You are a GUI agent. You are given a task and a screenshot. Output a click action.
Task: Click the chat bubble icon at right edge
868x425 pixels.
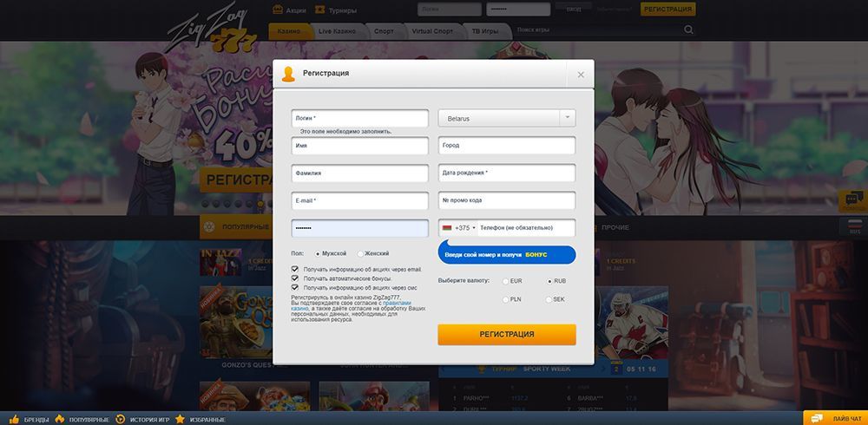[x=853, y=201]
